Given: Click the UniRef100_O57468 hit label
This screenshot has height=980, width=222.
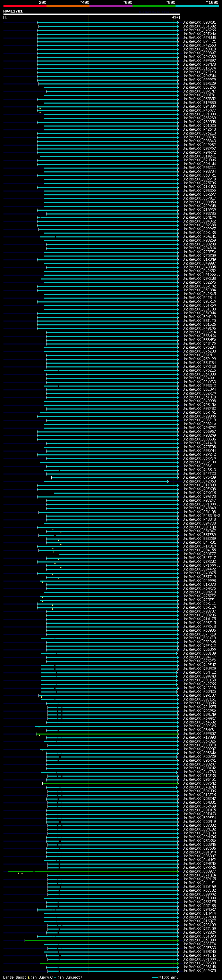Looking at the screenshot, I should pos(199,906).
